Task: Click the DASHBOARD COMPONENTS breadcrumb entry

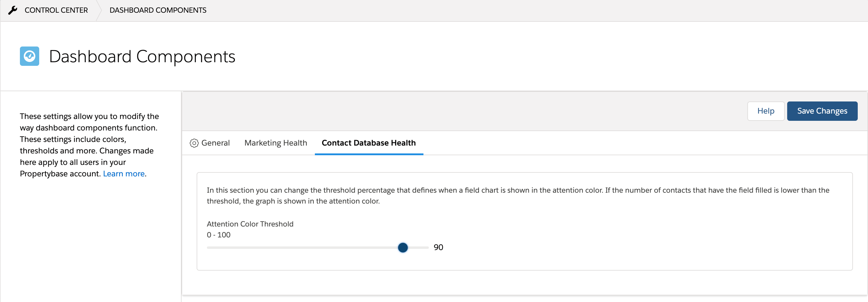Action: (158, 10)
